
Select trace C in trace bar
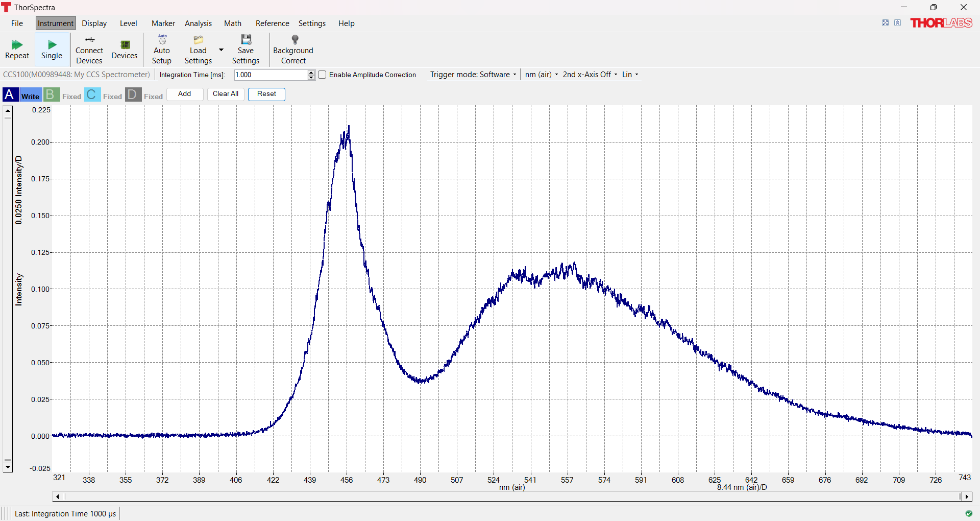point(92,95)
